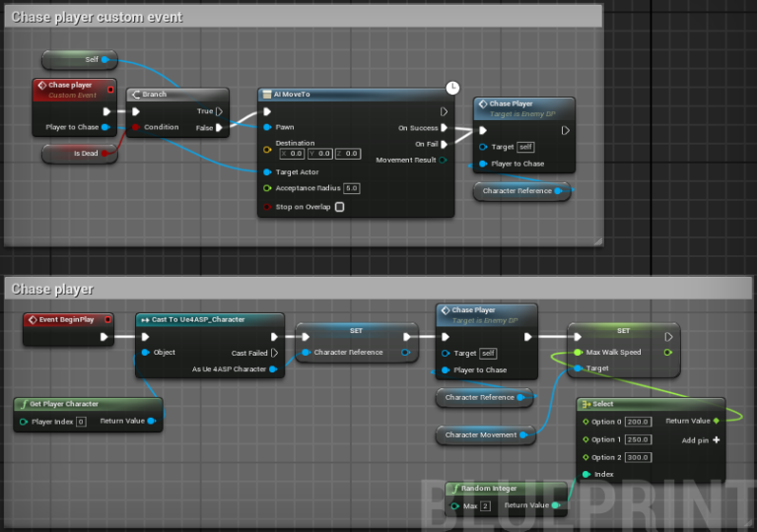Click the True output pin on Branch
Screen dimensions: 757x532
[219, 111]
